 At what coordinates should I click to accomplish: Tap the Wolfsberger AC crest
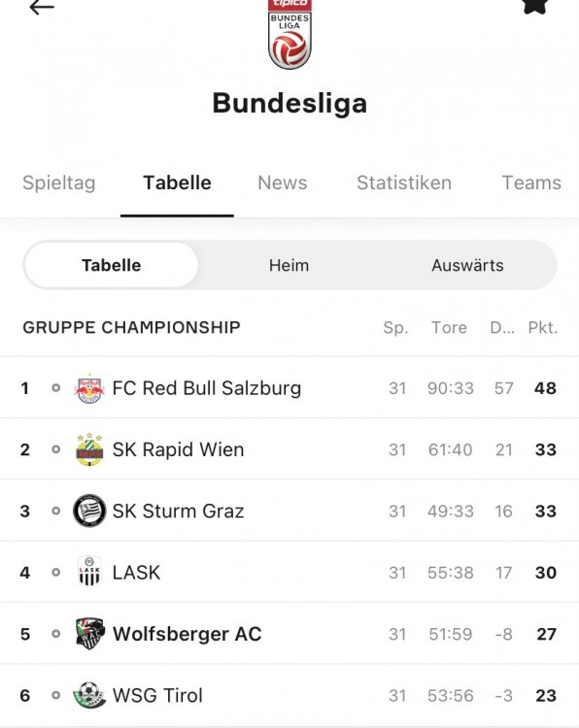click(x=89, y=634)
